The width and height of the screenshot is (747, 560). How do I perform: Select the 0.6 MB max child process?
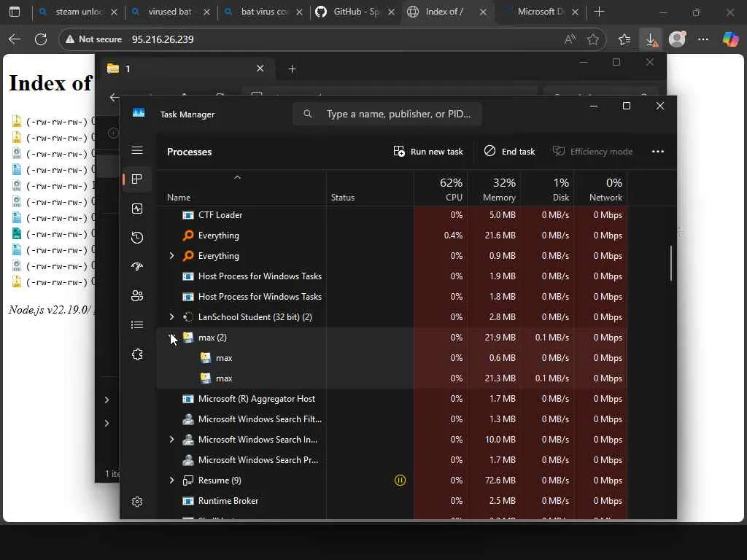point(392,357)
